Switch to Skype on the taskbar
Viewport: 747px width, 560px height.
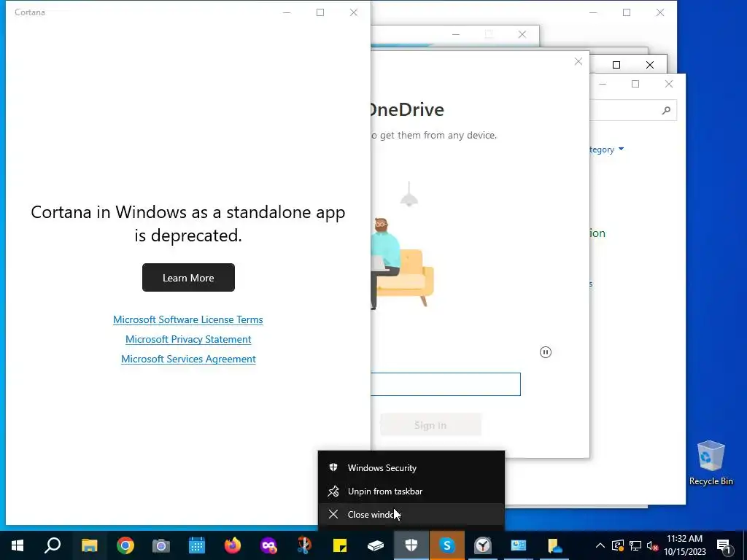point(447,545)
